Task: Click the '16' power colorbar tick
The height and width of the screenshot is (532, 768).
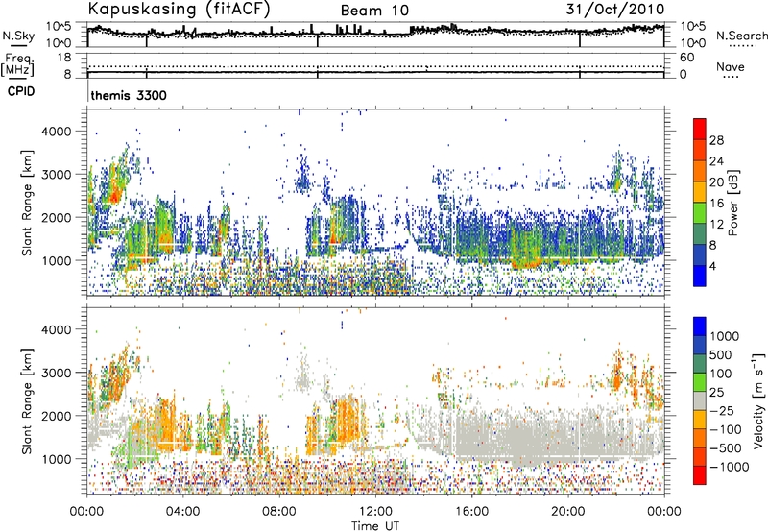Action: 716,204
